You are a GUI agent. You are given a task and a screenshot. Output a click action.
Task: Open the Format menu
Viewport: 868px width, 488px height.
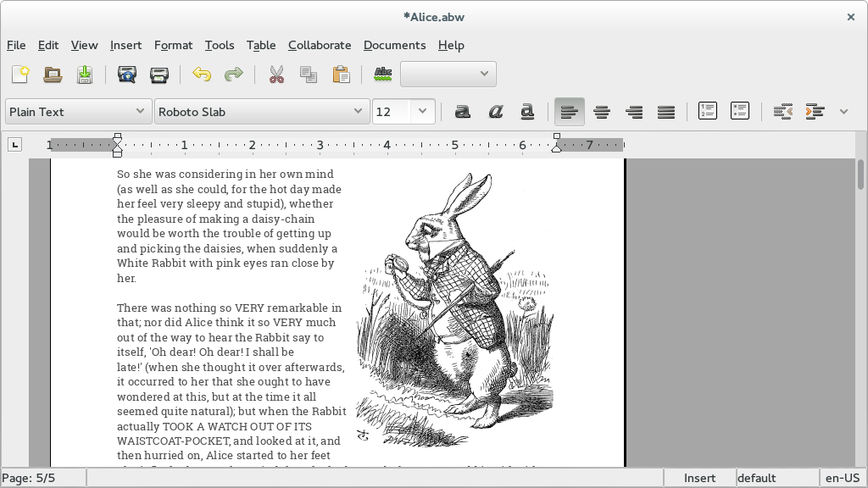coord(173,46)
